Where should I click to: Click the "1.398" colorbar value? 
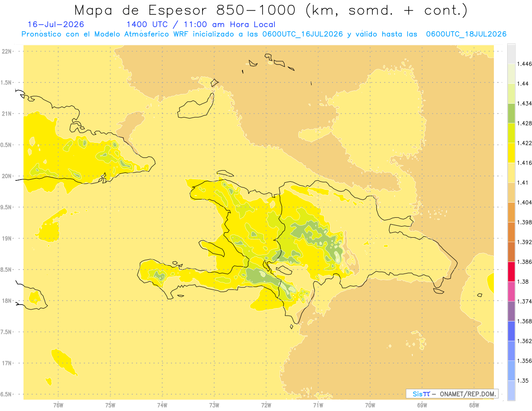click(525, 222)
